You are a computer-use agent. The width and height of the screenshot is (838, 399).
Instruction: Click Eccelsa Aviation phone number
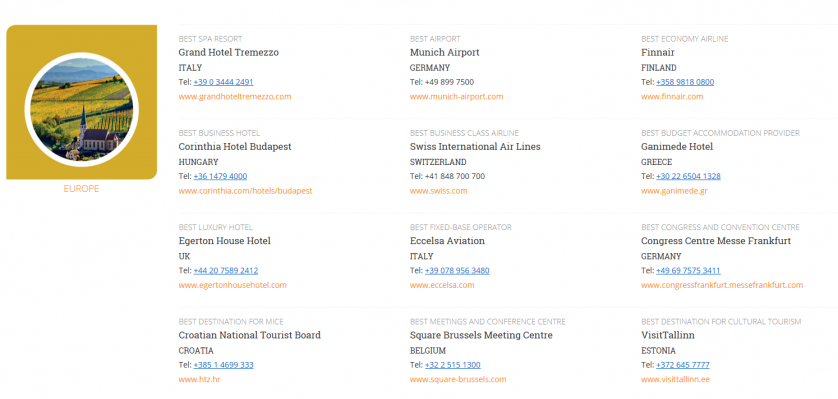coord(457,271)
